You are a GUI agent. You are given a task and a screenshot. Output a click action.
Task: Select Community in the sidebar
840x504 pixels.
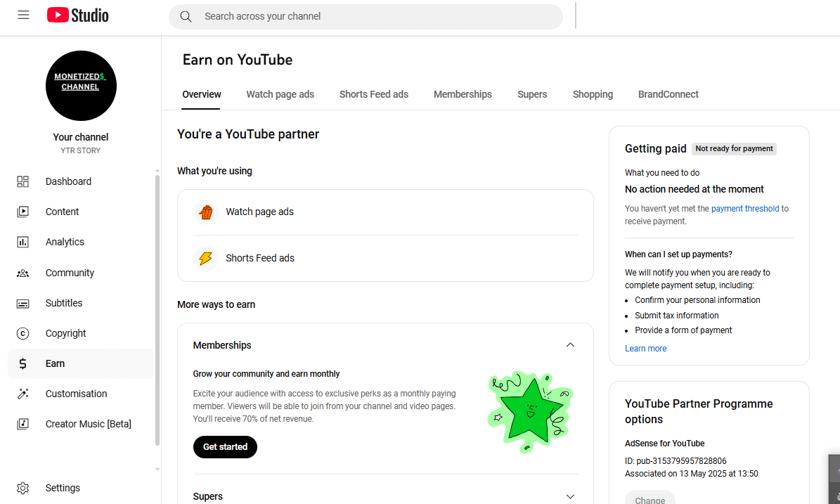pos(81,273)
